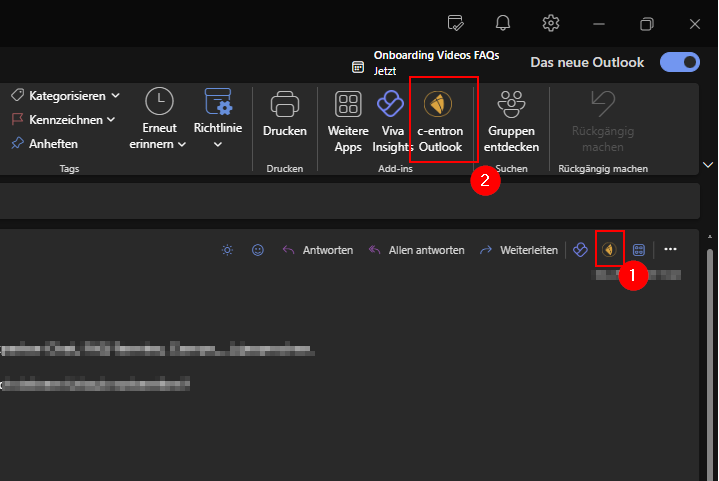The image size is (719, 481).
Task: Open notifications bell icon
Action: pyautogui.click(x=504, y=23)
